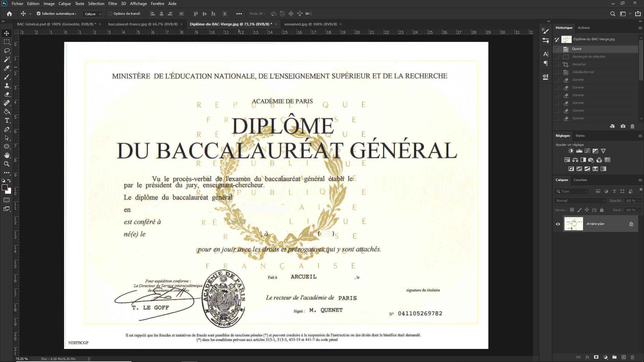Click the history panel trash icon
The height and width of the screenshot is (362, 644).
click(632, 126)
